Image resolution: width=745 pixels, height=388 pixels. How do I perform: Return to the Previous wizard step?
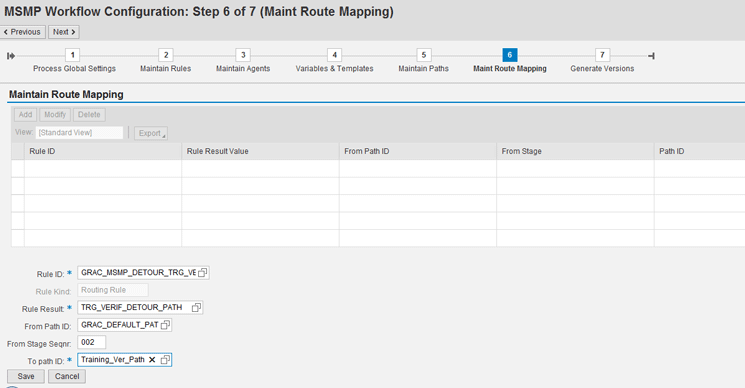pos(22,32)
